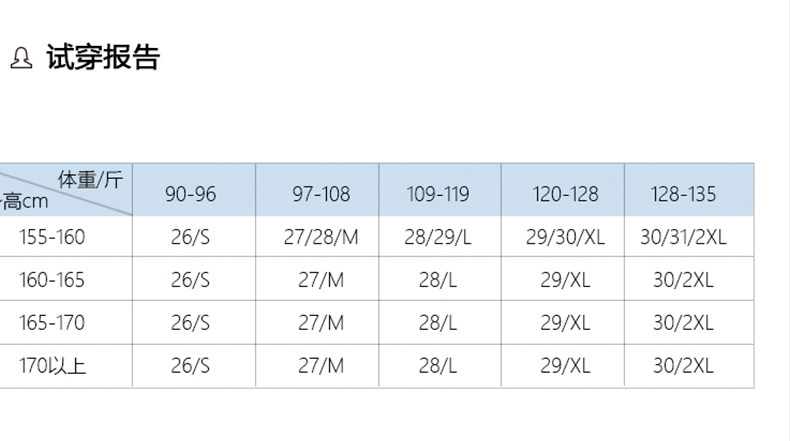Click the 27/28/M size cell
The width and height of the screenshot is (790, 441).
[321, 237]
